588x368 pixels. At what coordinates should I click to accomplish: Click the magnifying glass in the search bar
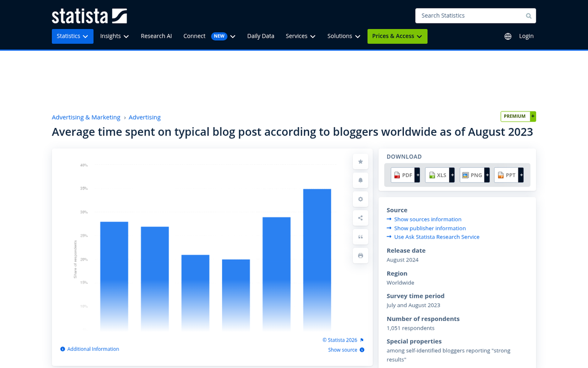point(528,16)
